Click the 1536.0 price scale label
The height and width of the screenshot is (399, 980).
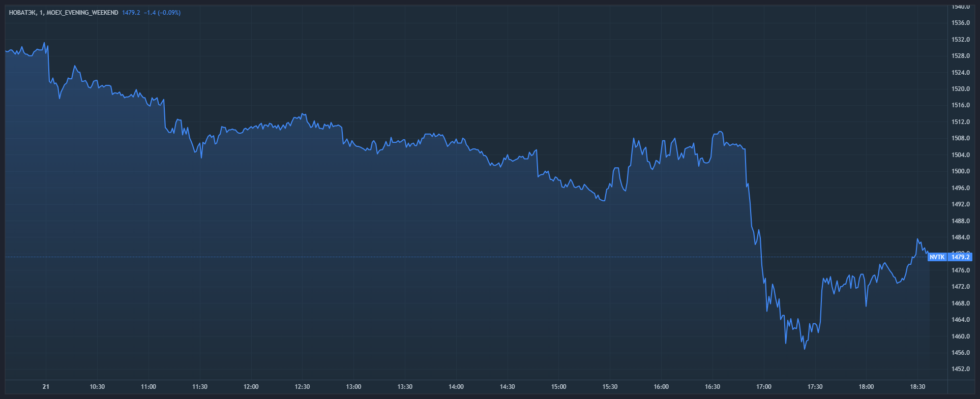[x=960, y=23]
